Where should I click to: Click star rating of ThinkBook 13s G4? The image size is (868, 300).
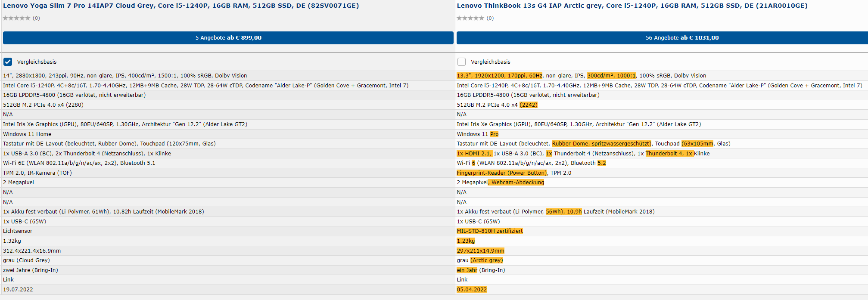pyautogui.click(x=470, y=18)
